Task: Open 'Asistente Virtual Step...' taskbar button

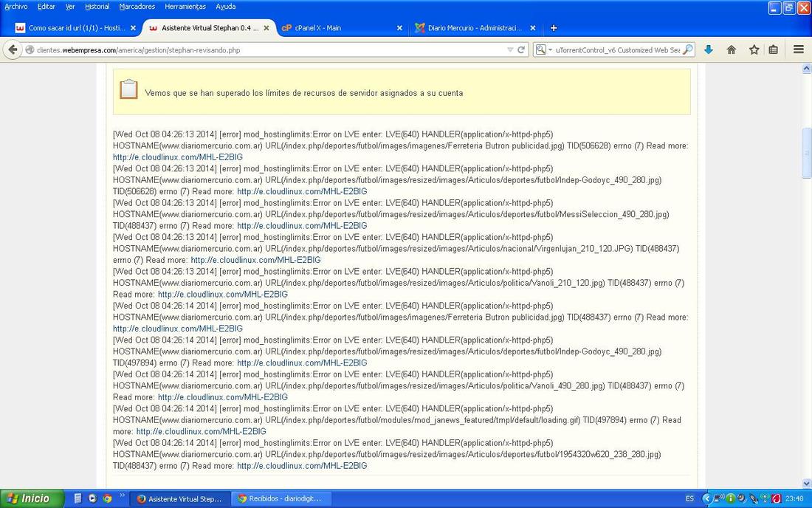Action: click(x=179, y=498)
